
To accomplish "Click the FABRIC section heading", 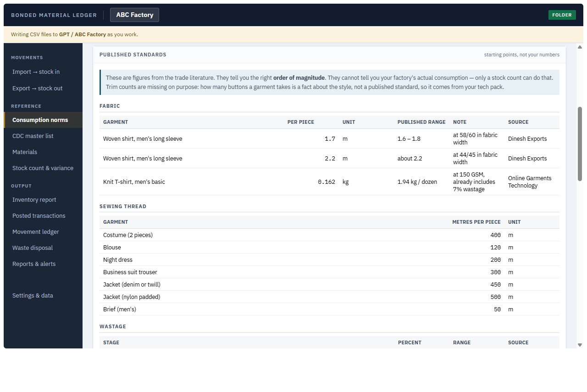I will (x=110, y=106).
